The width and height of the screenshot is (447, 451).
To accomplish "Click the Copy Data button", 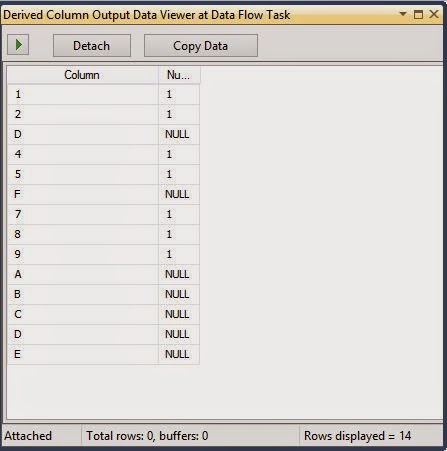I will [x=201, y=46].
